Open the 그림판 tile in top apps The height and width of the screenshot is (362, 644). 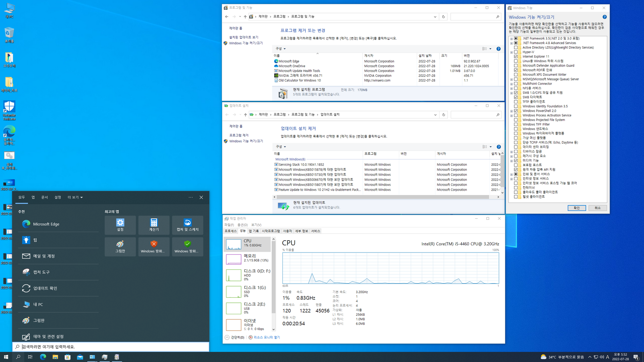pyautogui.click(x=120, y=247)
